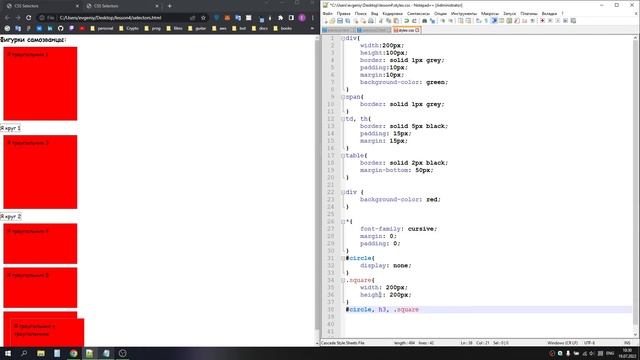Collapse the td, th rule fold marker

coord(343,119)
